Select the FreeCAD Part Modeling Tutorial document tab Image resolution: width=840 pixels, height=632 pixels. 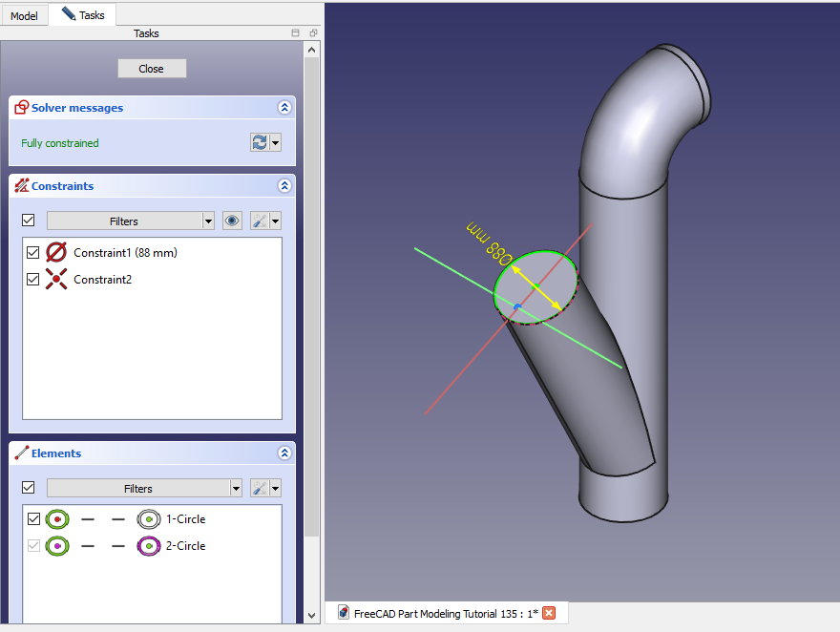pos(437,613)
